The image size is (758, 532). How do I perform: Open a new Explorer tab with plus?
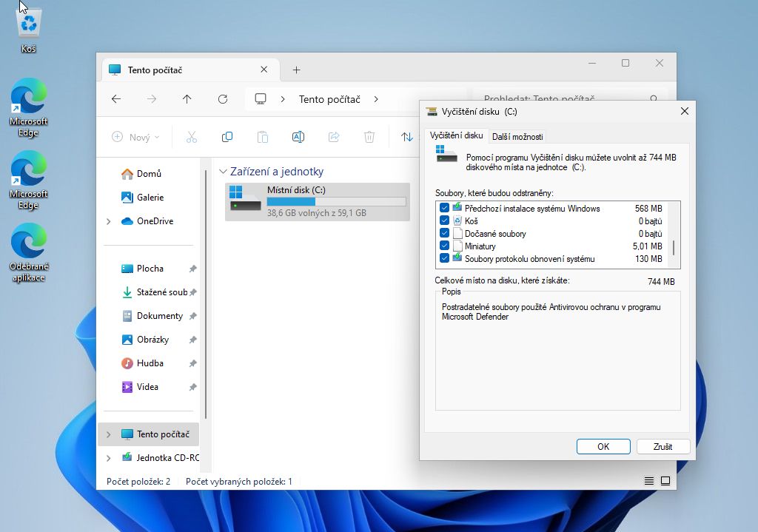pos(296,70)
